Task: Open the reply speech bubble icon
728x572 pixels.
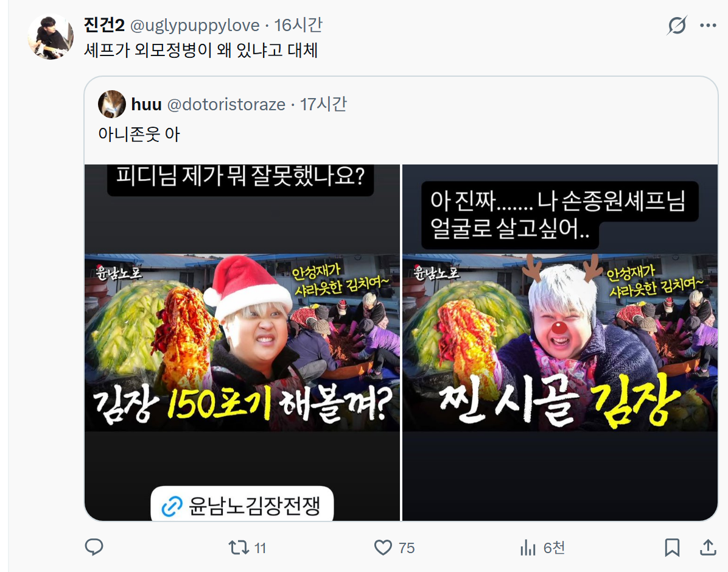Action: tap(94, 548)
